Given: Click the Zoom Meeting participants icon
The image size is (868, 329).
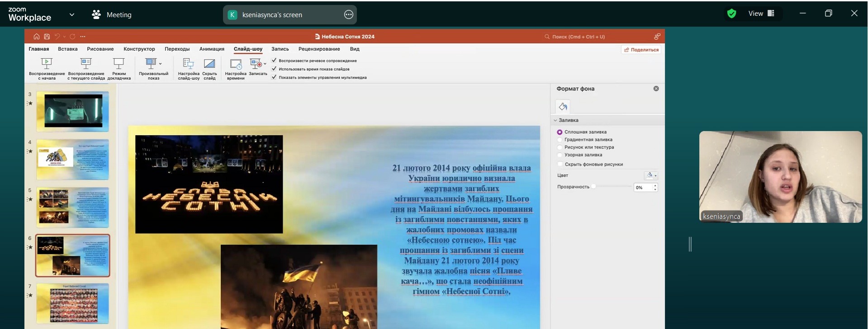Looking at the screenshot, I should point(96,14).
